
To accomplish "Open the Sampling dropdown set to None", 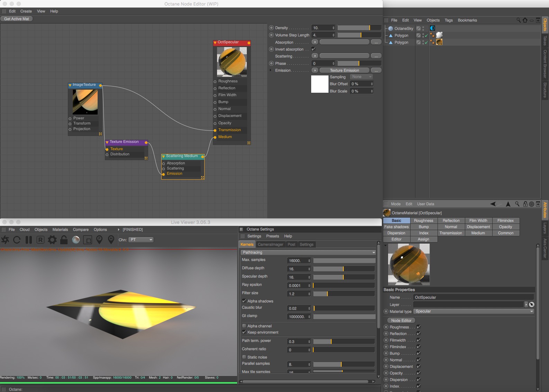I will (x=361, y=77).
